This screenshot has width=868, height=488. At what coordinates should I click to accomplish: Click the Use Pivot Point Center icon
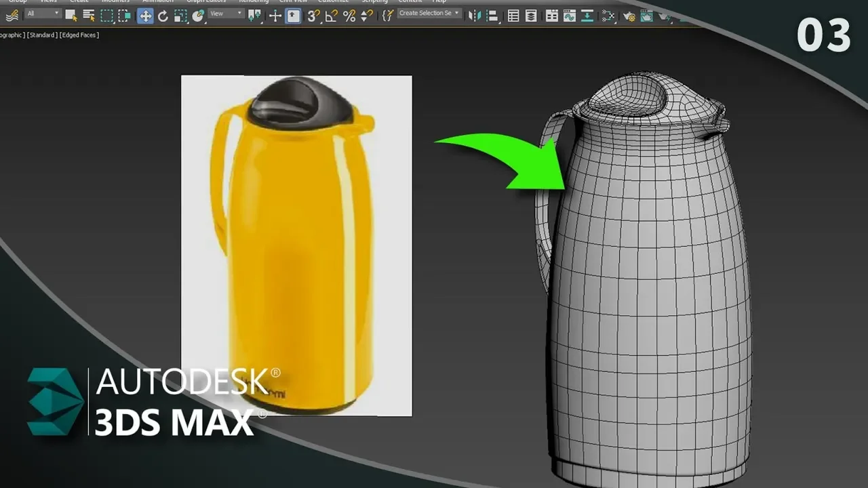[255, 16]
